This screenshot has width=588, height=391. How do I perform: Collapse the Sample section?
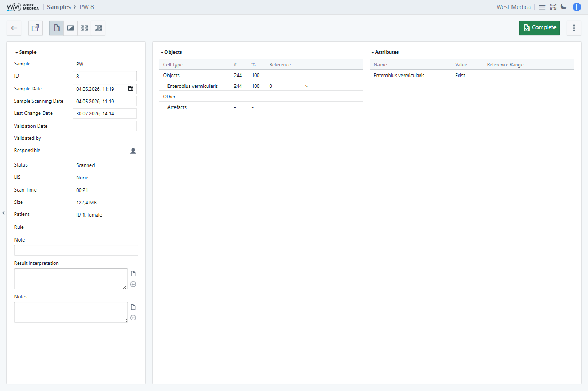click(x=26, y=52)
